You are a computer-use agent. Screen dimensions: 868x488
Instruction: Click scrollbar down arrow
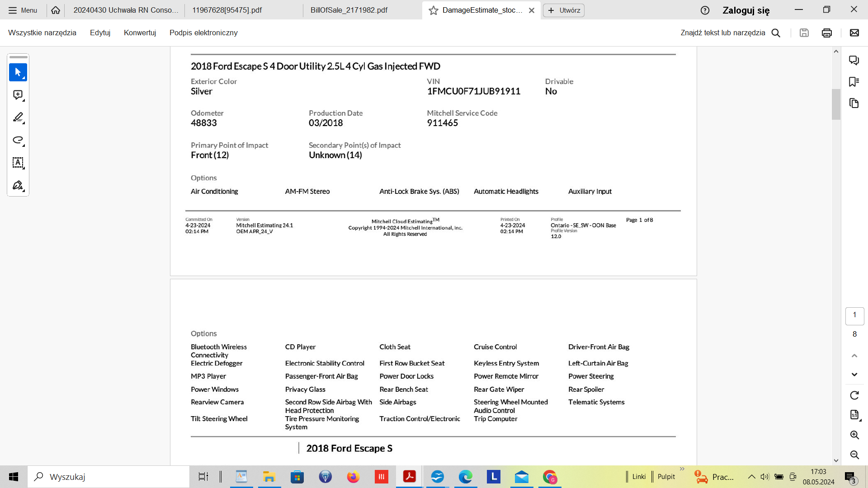point(836,460)
